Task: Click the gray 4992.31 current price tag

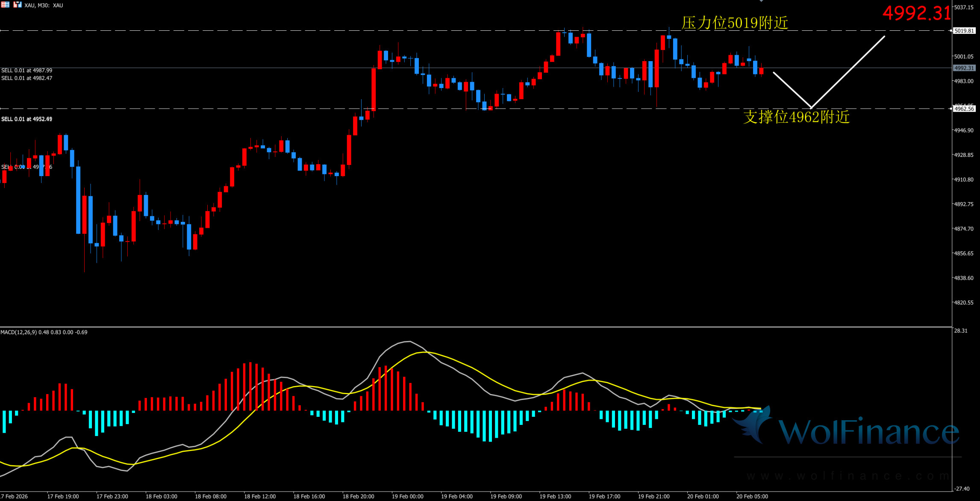Action: tap(964, 68)
